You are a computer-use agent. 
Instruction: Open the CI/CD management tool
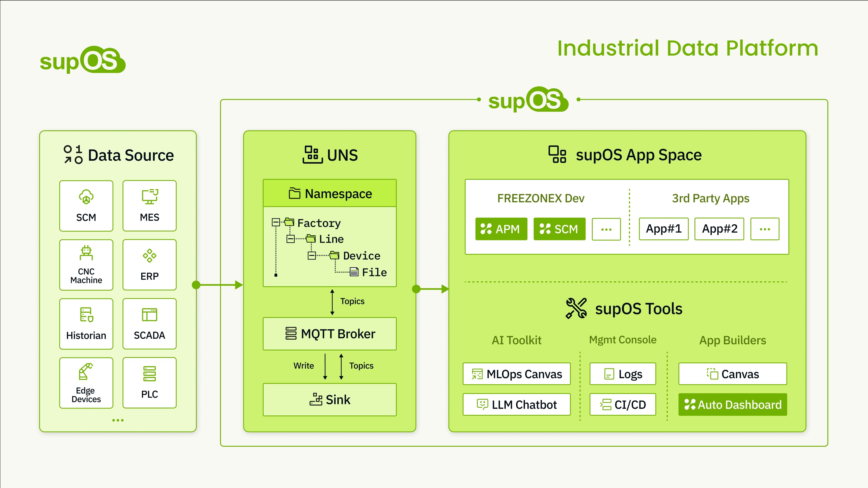pos(623,404)
